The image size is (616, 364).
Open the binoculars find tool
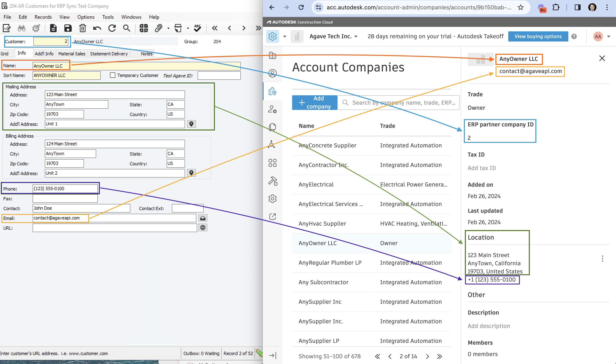tap(21, 28)
